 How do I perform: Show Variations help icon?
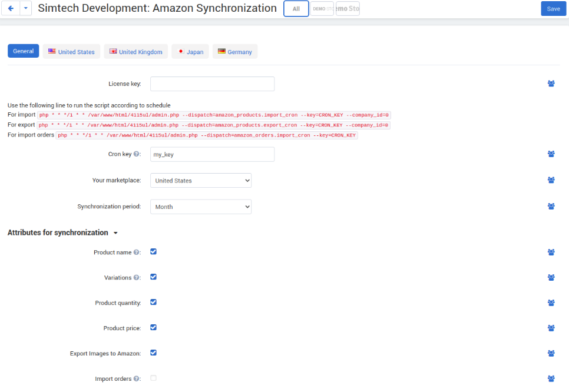click(x=136, y=277)
